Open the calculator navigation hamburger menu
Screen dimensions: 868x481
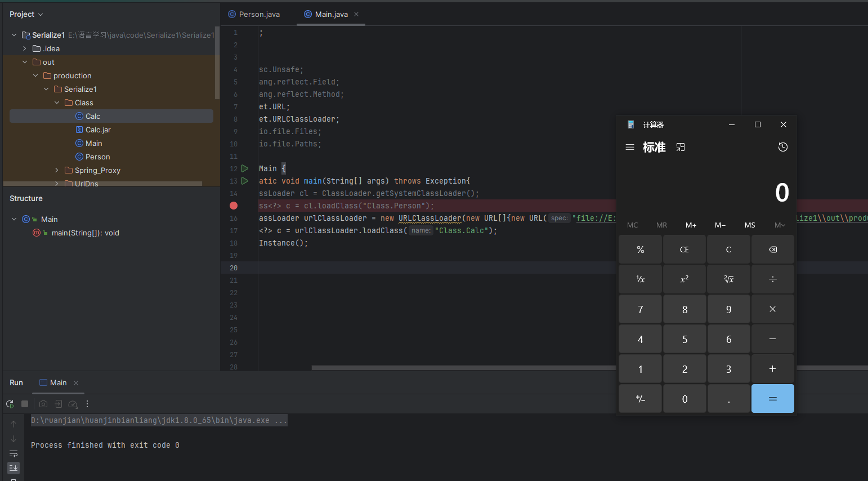(x=630, y=147)
